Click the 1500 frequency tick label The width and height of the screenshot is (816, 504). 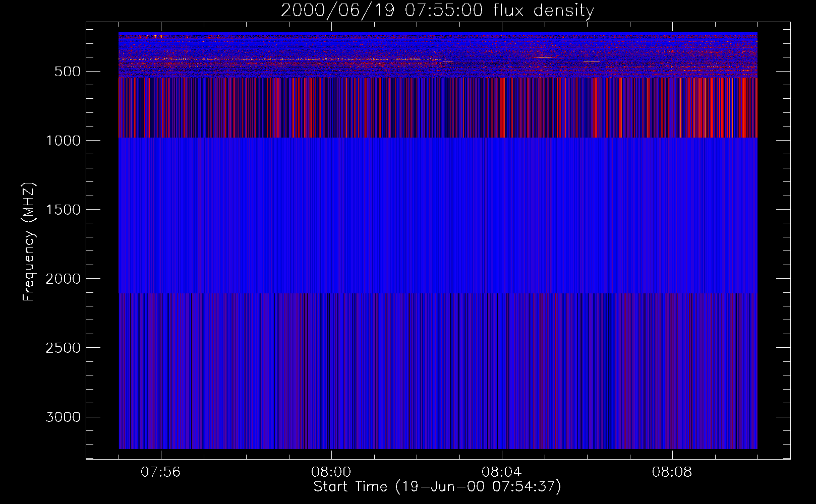[63, 210]
